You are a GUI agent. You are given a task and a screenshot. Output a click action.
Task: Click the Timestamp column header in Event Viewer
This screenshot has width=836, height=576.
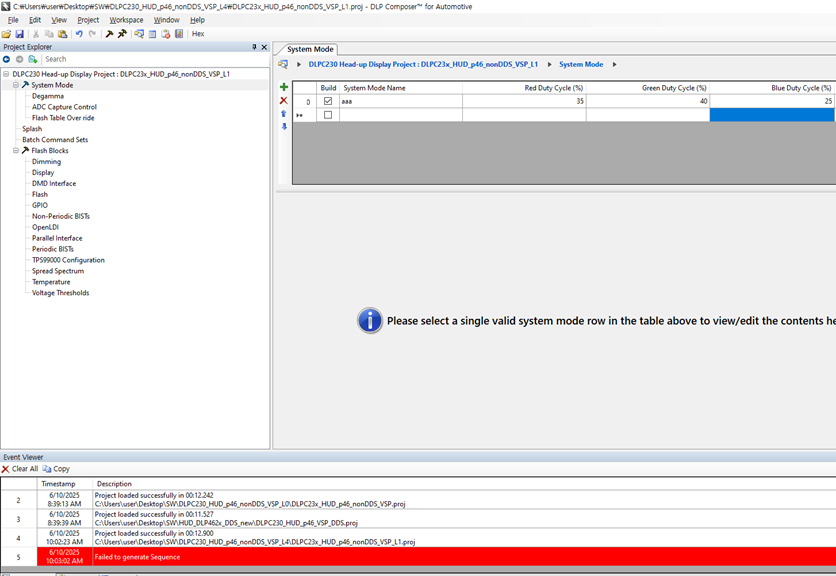click(65, 484)
